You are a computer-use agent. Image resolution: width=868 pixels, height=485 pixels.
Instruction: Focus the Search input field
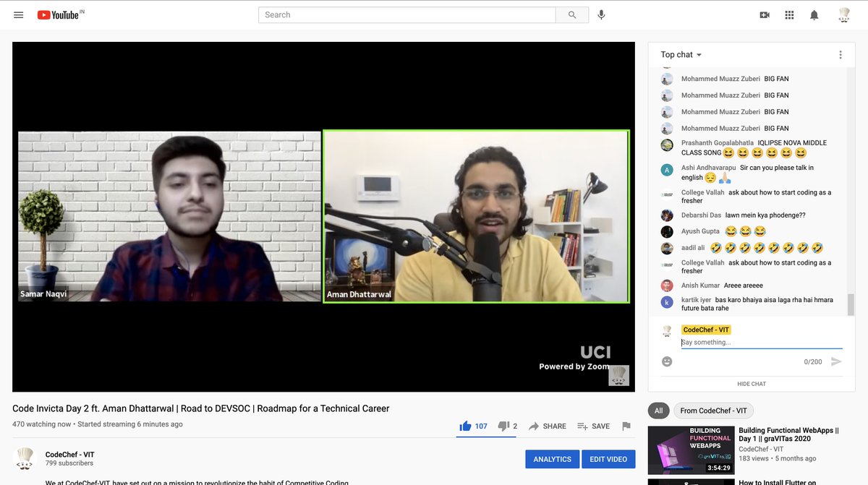point(407,14)
